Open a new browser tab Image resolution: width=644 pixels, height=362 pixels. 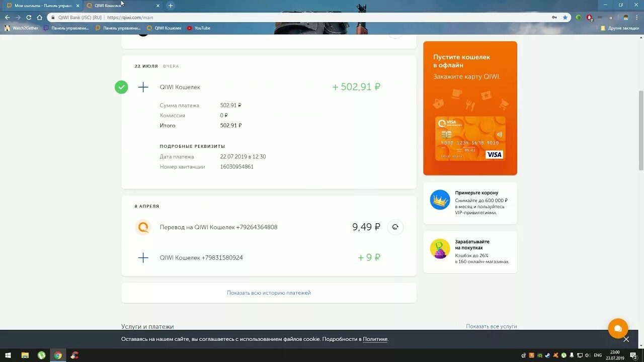point(171,6)
